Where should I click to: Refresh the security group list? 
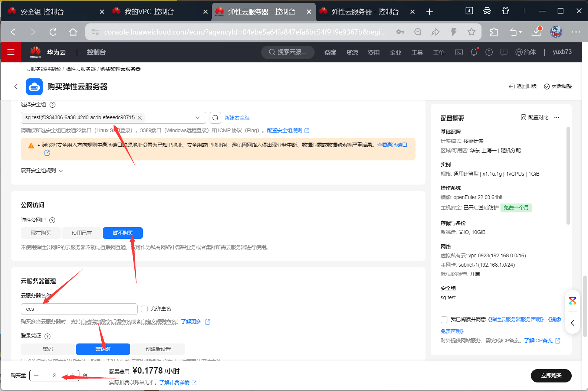(x=215, y=118)
